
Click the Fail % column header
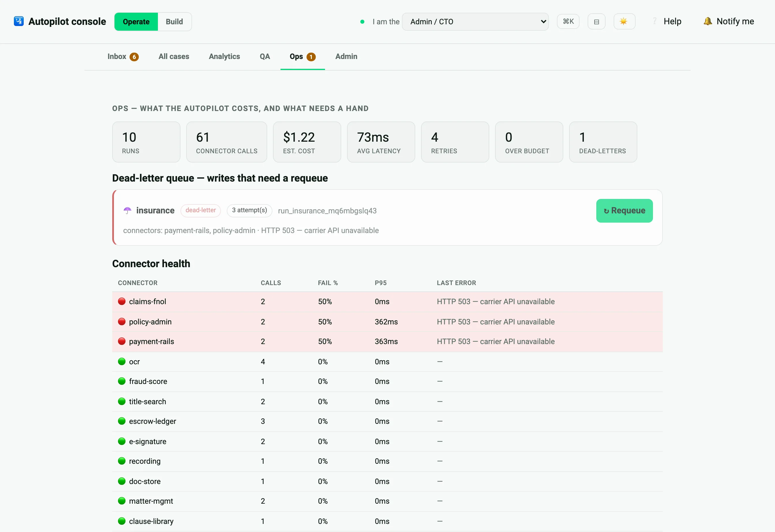[x=328, y=283]
